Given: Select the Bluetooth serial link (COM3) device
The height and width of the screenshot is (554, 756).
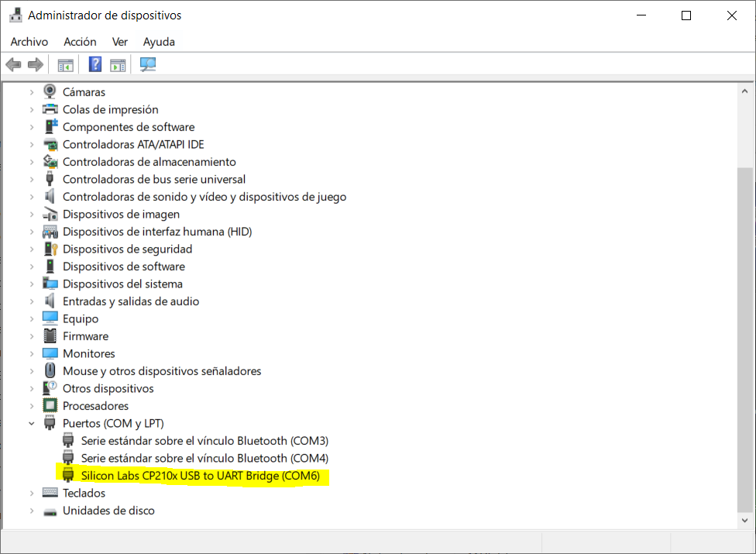Looking at the screenshot, I should coord(204,441).
